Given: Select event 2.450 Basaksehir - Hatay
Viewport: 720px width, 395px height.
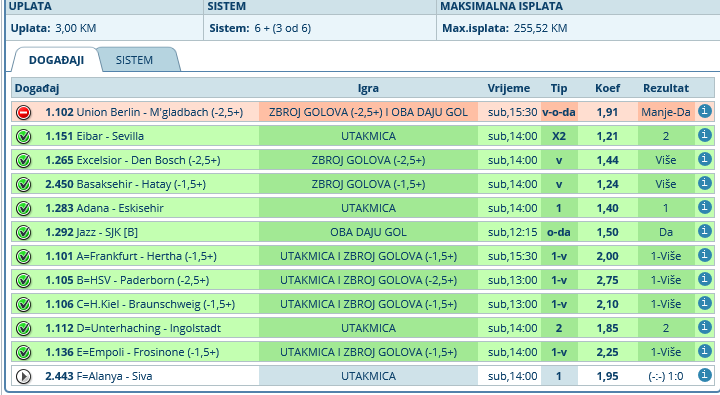Looking at the screenshot, I should (x=125, y=184).
